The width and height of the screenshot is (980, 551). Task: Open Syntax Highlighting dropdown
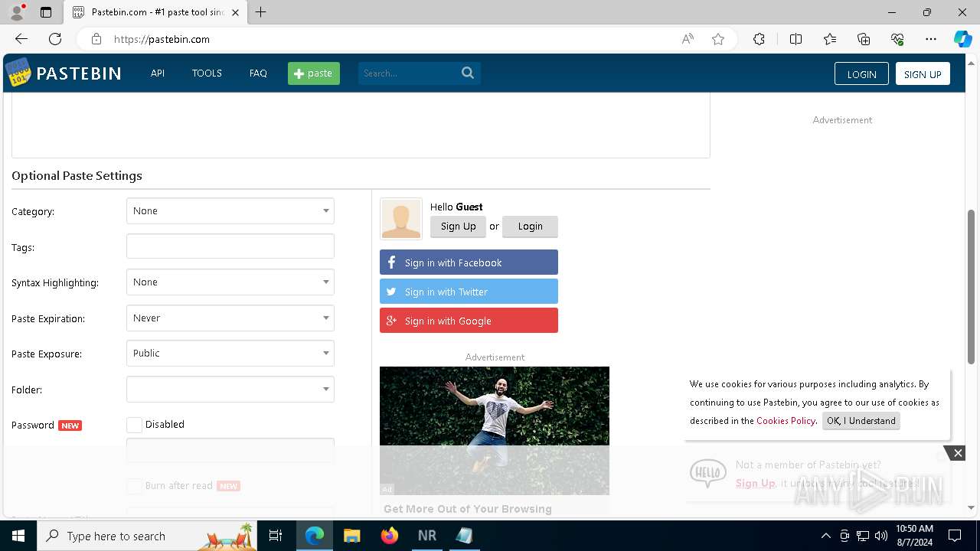230,282
